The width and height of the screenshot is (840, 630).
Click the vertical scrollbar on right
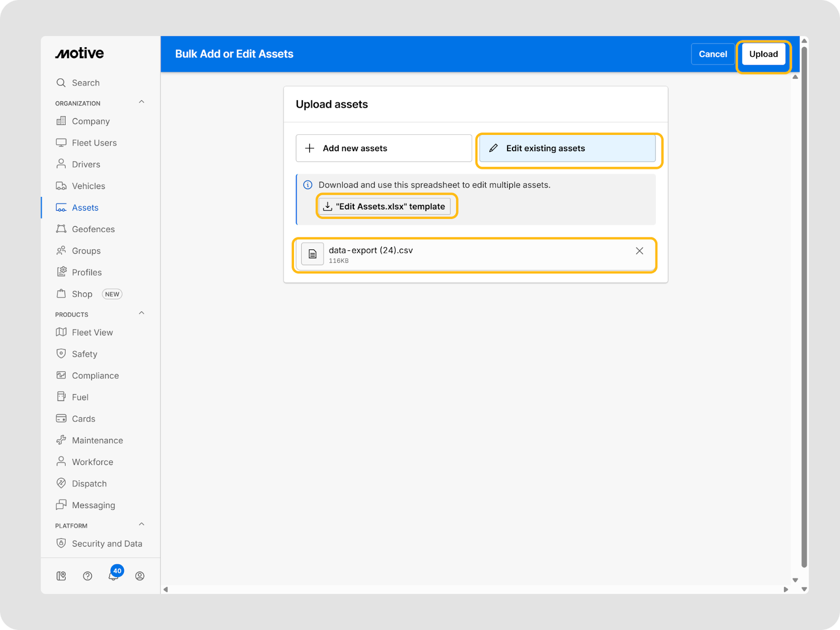[804, 304]
